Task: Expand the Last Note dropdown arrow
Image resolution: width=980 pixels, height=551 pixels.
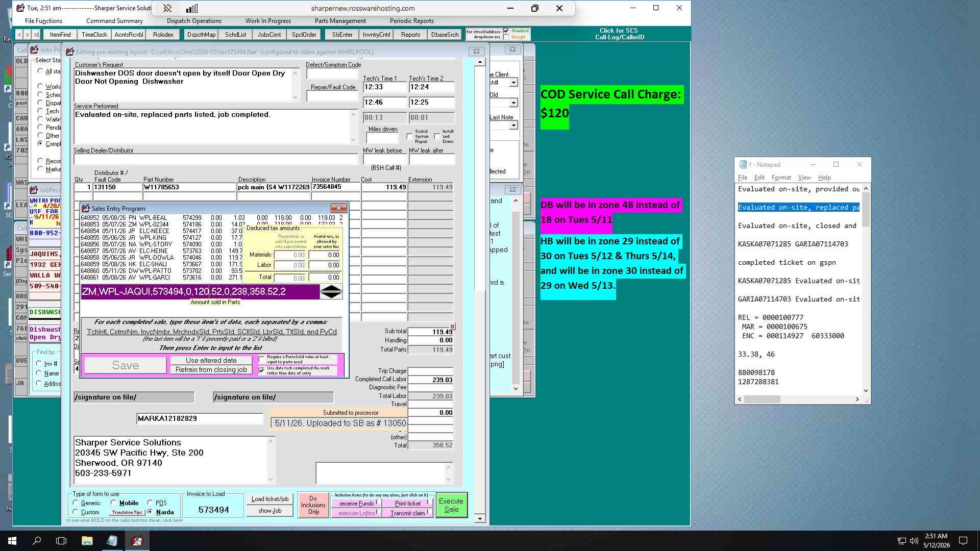Action: pyautogui.click(x=513, y=126)
